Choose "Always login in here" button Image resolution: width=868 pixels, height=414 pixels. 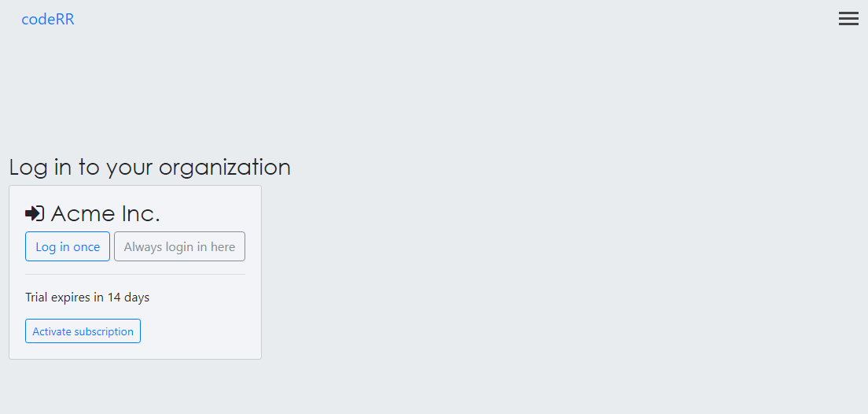(x=179, y=246)
